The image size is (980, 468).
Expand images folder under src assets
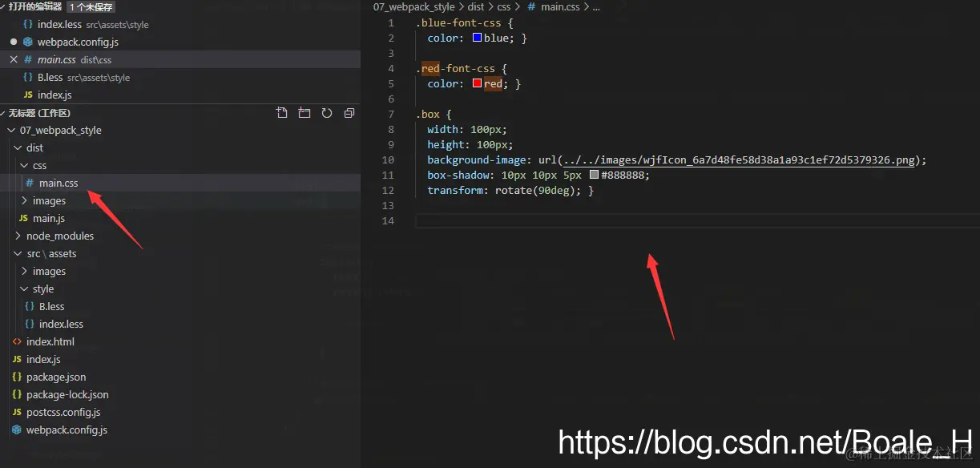[x=24, y=271]
